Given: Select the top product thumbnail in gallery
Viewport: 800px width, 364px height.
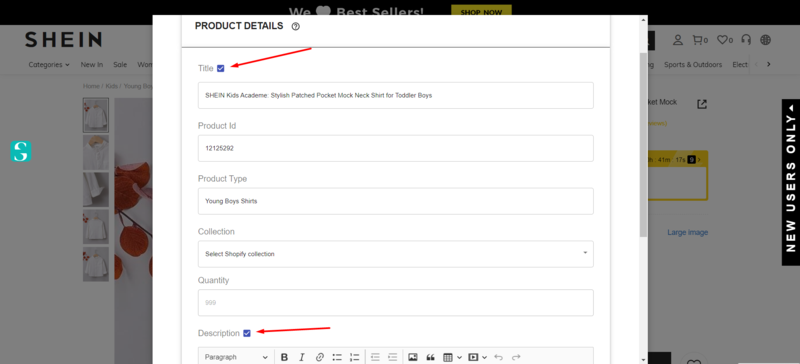Looking at the screenshot, I should (x=96, y=115).
